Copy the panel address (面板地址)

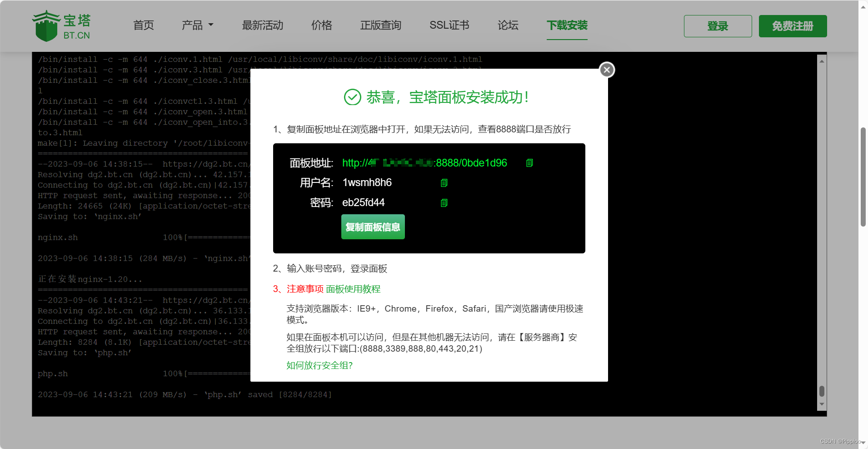[x=529, y=163]
